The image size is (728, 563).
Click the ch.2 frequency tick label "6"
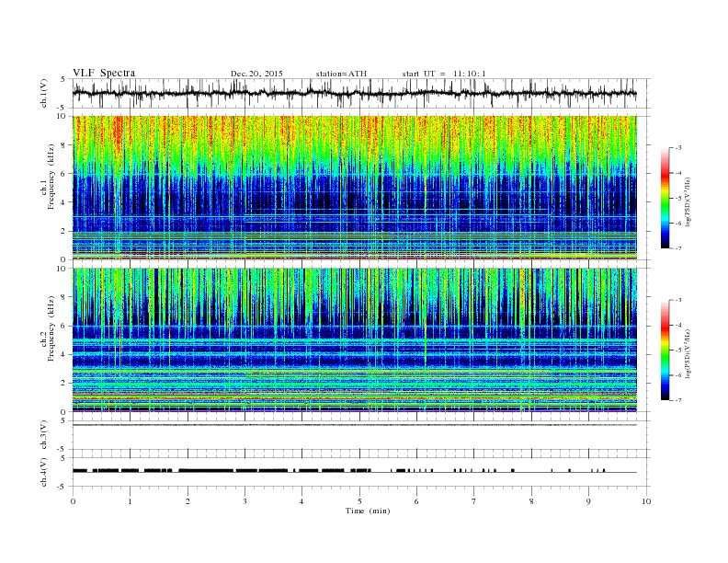tap(64, 326)
